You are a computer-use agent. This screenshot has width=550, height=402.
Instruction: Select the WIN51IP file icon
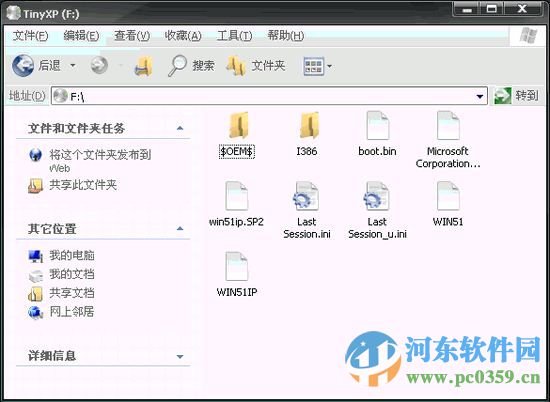click(x=236, y=266)
